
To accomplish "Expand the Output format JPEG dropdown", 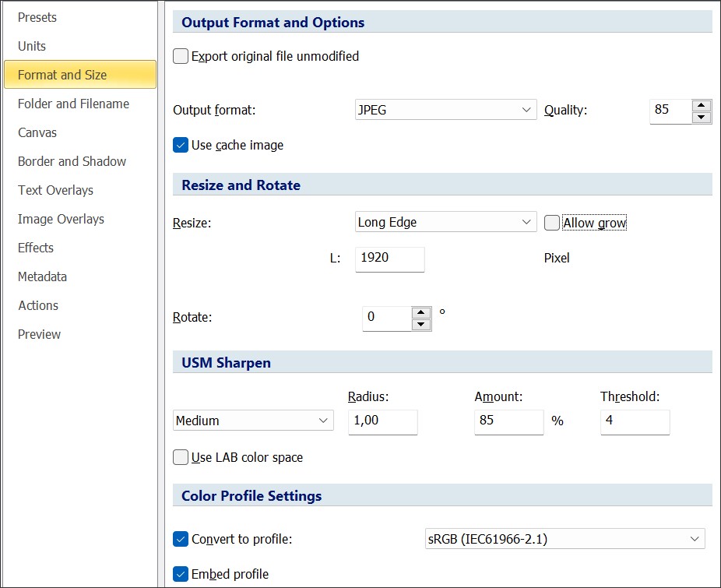I will point(445,110).
